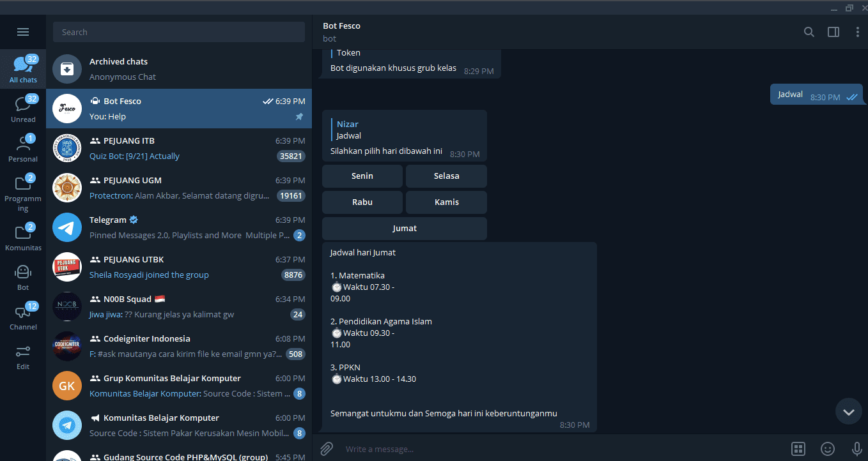Open PEJUANG UTBK group chat

point(179,267)
